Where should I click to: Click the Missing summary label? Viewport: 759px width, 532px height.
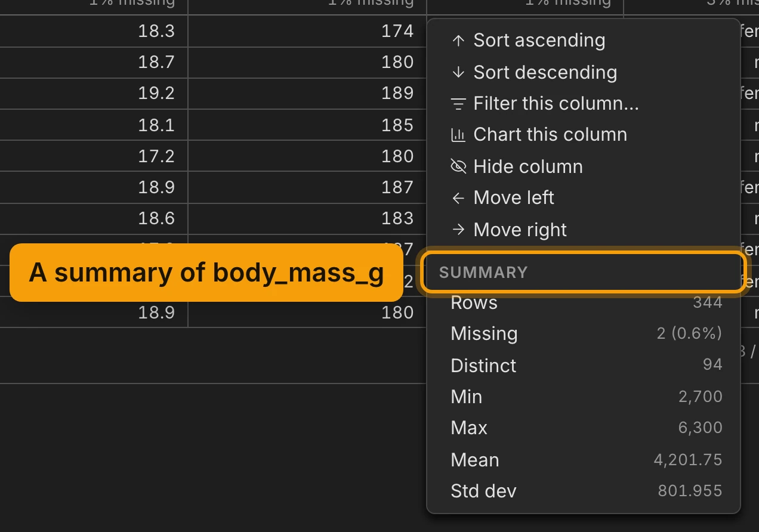(484, 334)
